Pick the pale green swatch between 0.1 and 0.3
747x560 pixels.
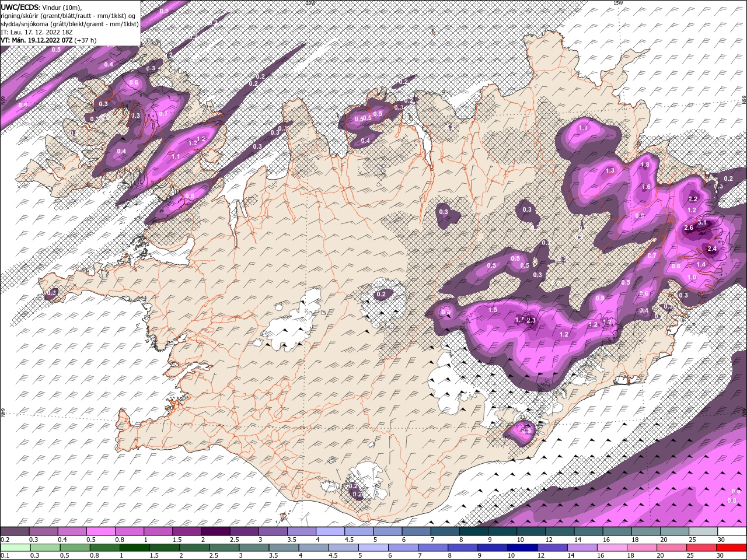click(x=15, y=548)
